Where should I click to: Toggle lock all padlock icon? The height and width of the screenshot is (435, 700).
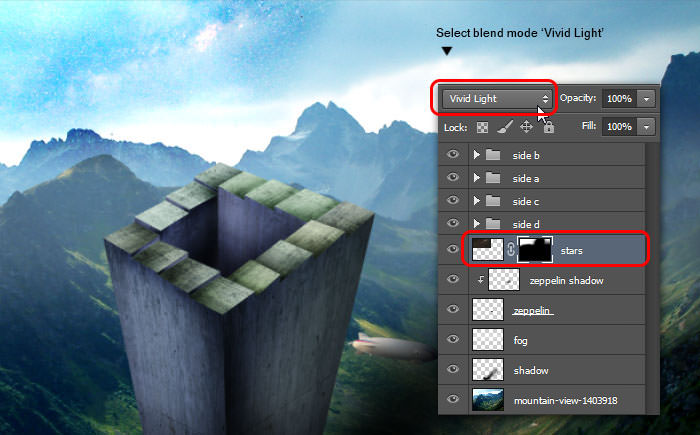(549, 128)
